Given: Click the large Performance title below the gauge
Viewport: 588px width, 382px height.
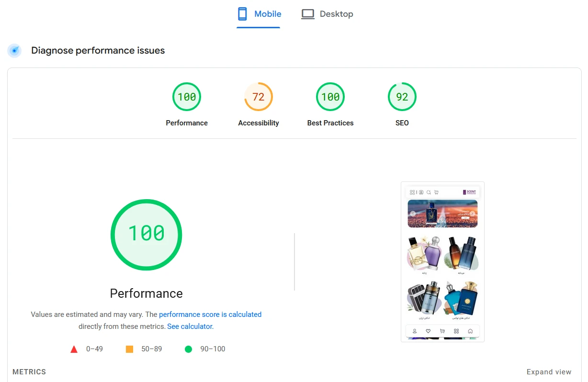Looking at the screenshot, I should (x=147, y=293).
